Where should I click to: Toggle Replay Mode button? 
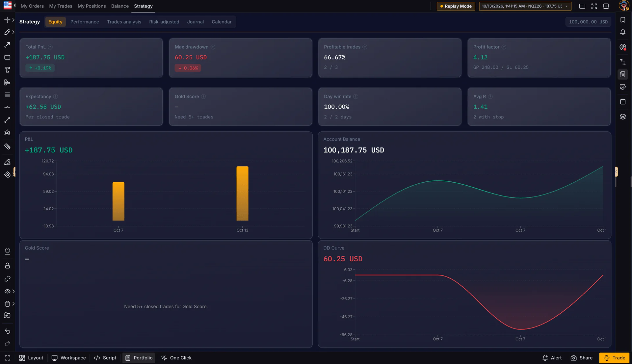(456, 6)
